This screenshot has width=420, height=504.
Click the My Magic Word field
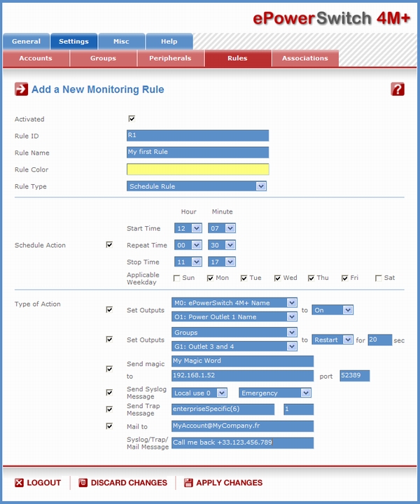coord(243,361)
